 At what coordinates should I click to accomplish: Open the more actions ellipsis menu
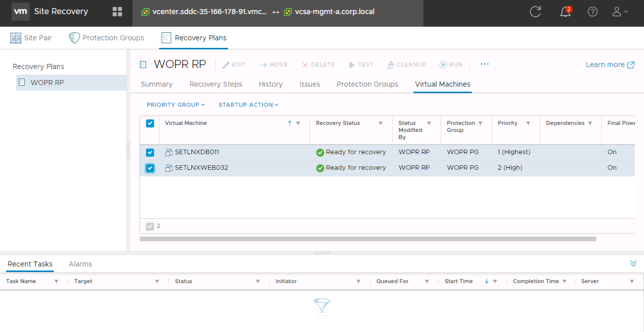pos(485,64)
